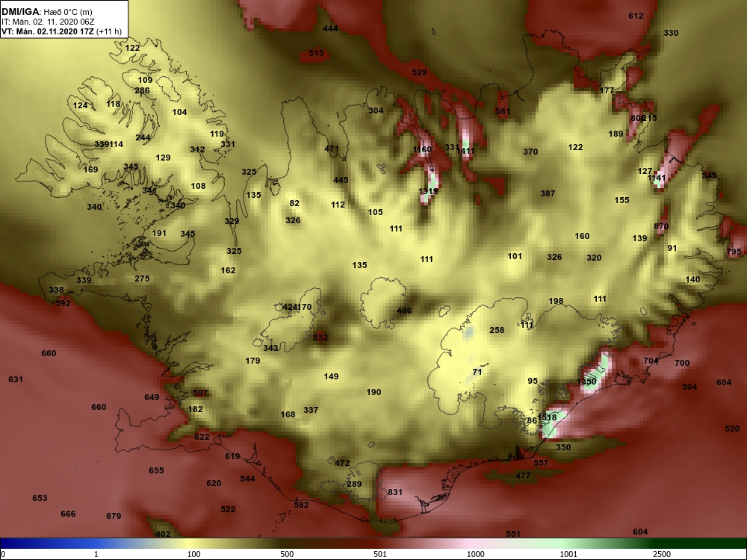Click the 592 map value
The height and width of the screenshot is (560, 747).
pos(63,304)
